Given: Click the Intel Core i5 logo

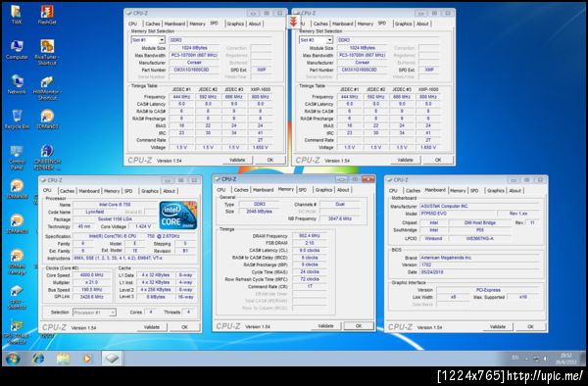Looking at the screenshot, I should tap(177, 216).
